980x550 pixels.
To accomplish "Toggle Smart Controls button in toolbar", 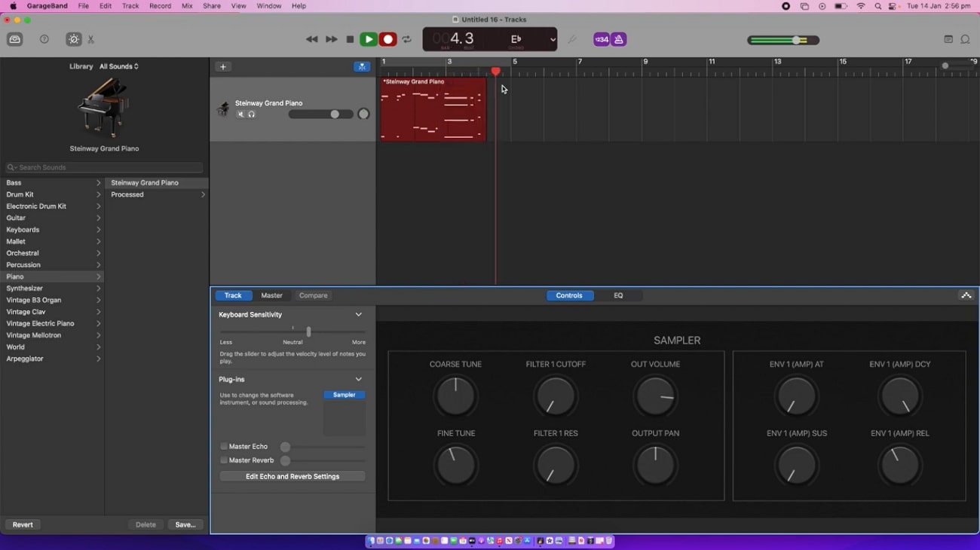I will click(74, 40).
